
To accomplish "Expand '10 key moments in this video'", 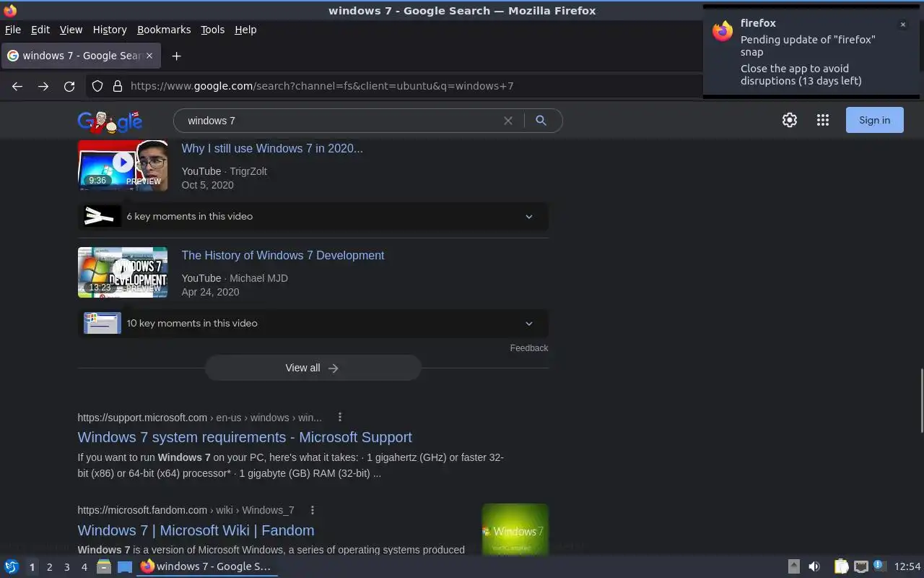I will tap(313, 323).
